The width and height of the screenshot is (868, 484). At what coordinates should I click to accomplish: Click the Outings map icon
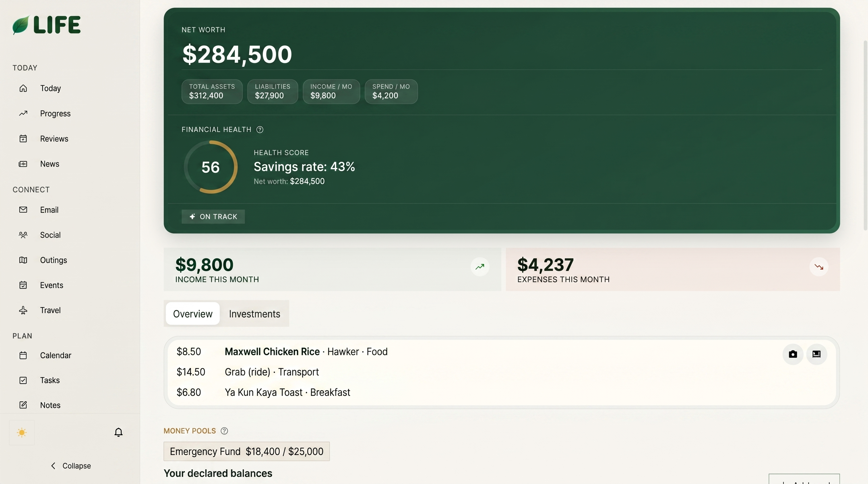(x=23, y=260)
